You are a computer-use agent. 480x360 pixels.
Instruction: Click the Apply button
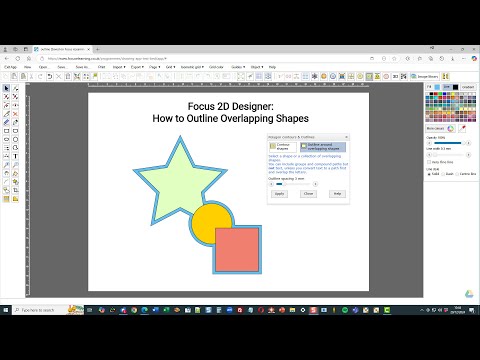coord(279,194)
